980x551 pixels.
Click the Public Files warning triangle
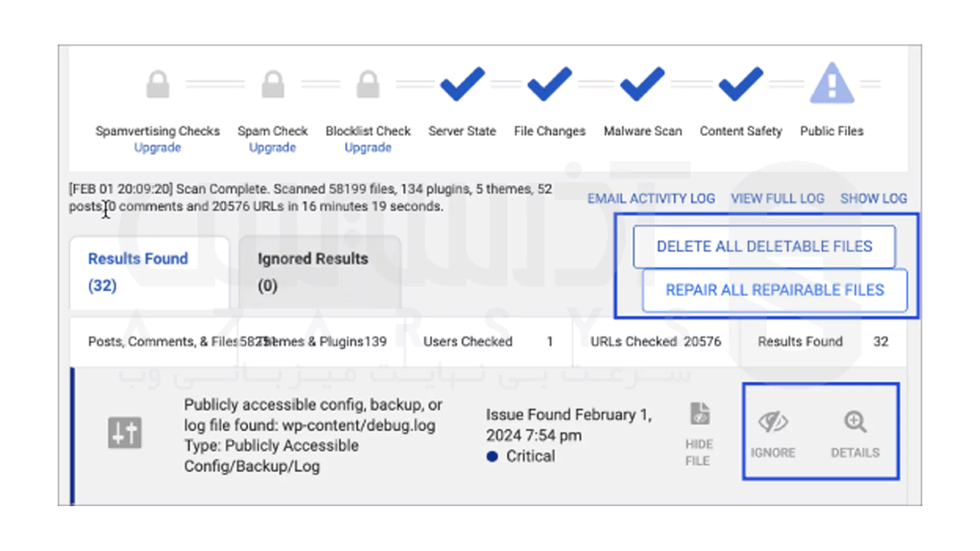pyautogui.click(x=831, y=84)
